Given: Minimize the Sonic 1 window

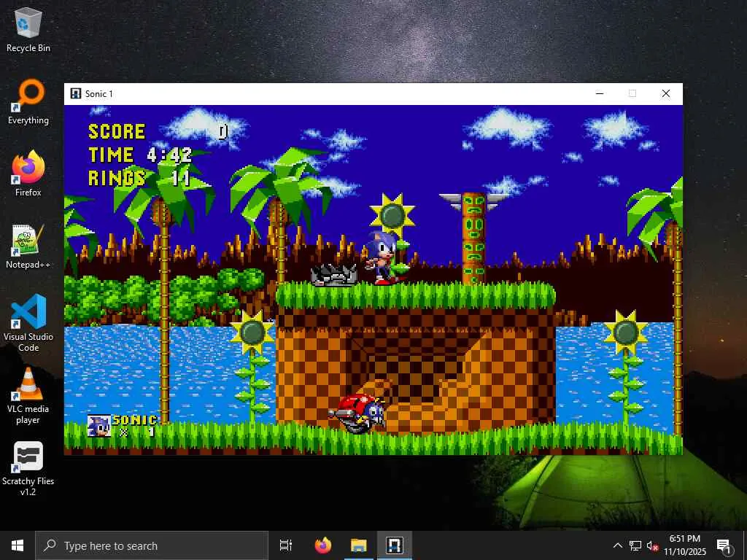Looking at the screenshot, I should click(600, 94).
